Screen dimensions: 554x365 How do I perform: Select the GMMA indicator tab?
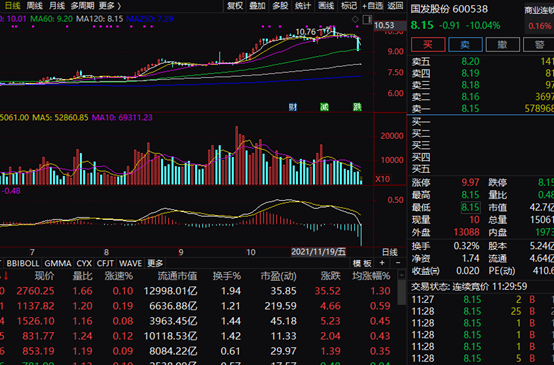coord(58,263)
